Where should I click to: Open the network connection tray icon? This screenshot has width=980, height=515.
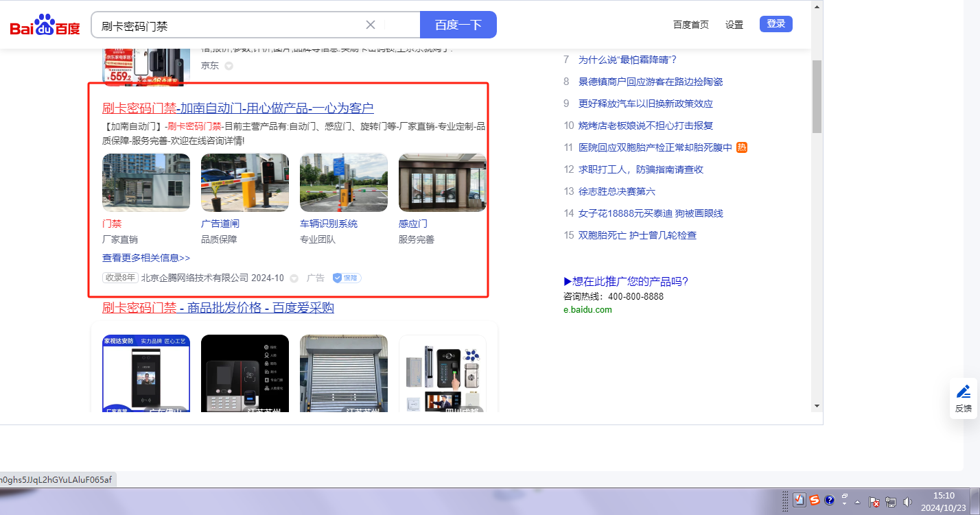(x=891, y=501)
